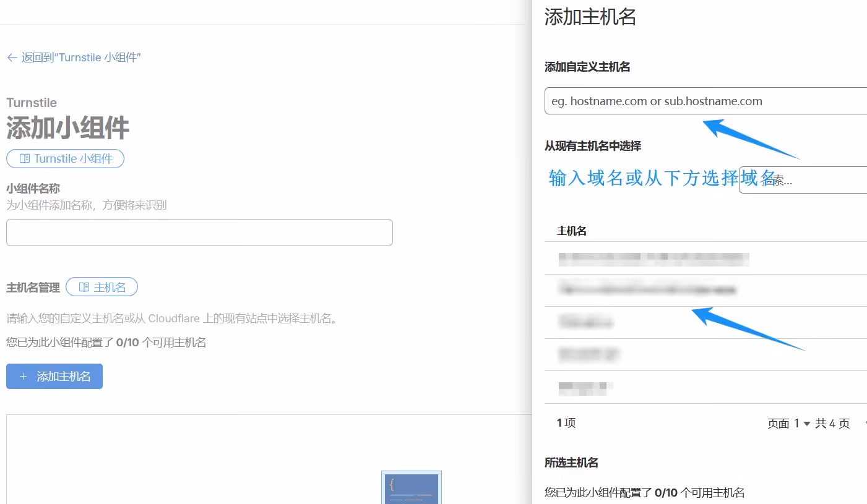Choose the fourth hostname row

(x=588, y=354)
